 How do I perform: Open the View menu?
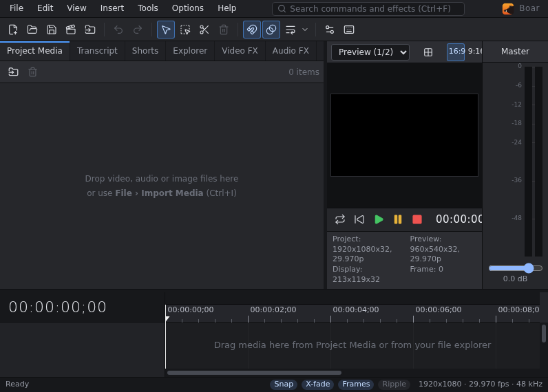click(76, 8)
